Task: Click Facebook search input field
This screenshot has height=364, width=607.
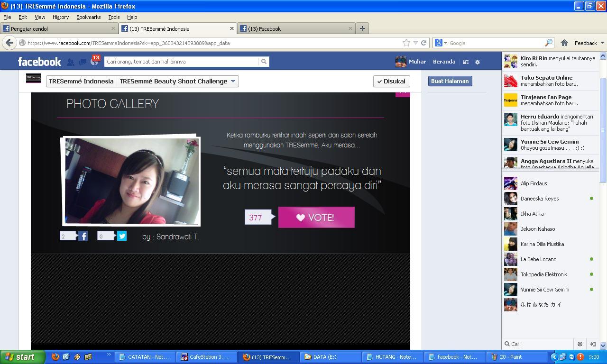Action: (182, 62)
